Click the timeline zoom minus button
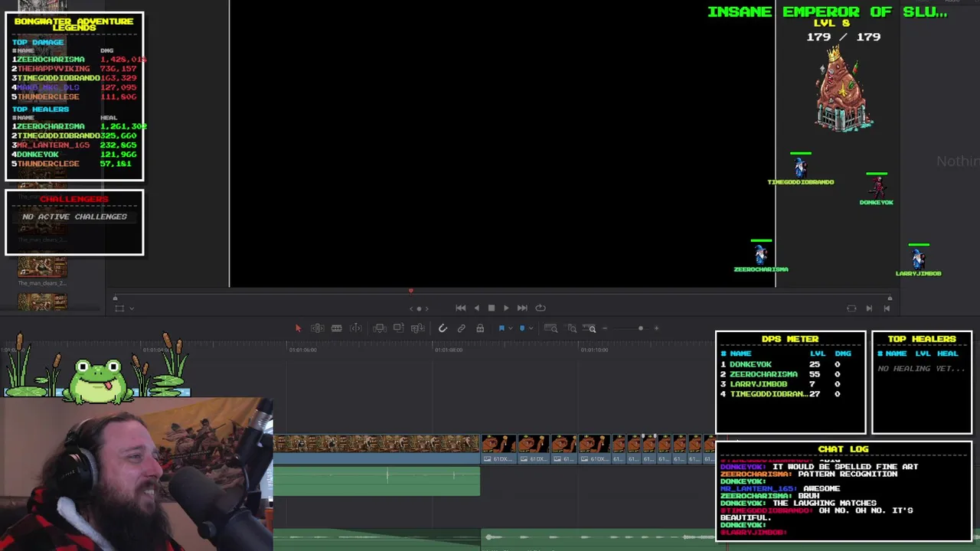The image size is (980, 551). click(605, 328)
